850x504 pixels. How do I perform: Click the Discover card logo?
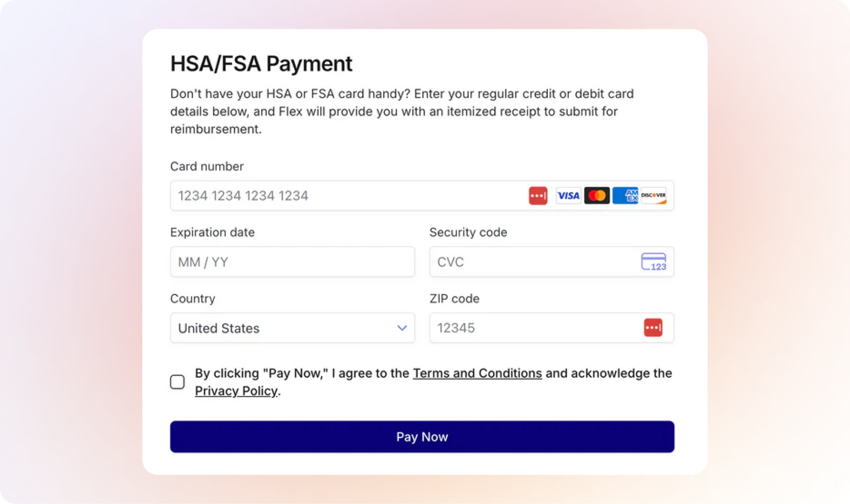click(x=654, y=196)
